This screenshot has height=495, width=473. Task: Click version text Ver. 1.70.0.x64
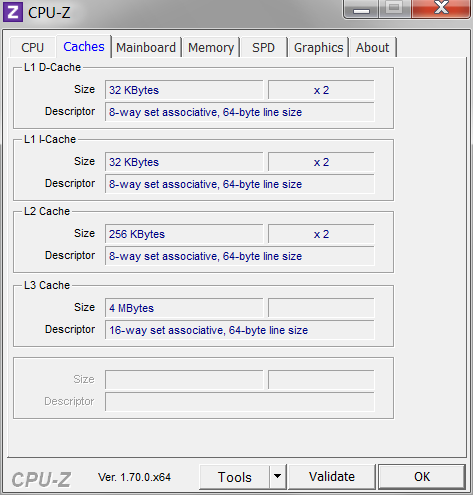point(134,477)
